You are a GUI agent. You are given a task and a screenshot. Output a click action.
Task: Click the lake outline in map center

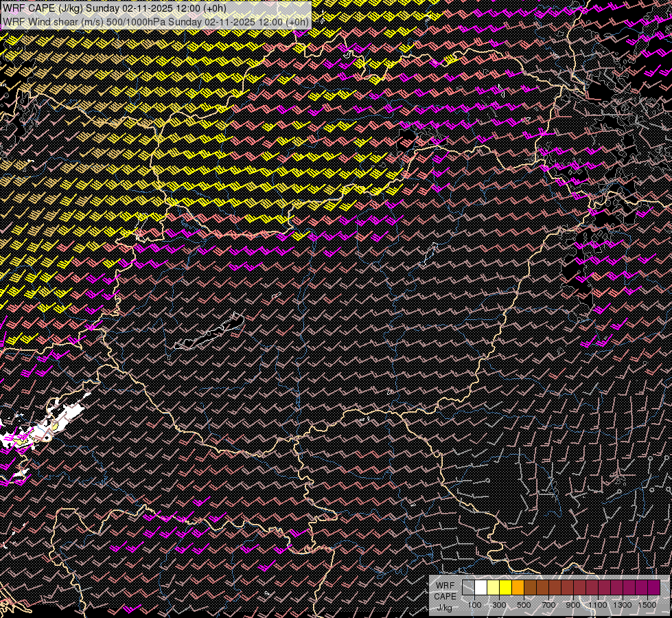tap(209, 332)
